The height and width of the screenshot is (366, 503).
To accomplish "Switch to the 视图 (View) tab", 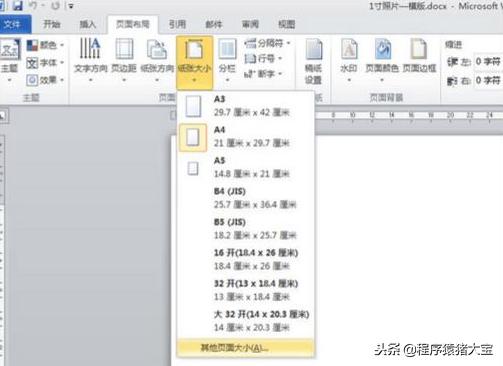I will pyautogui.click(x=286, y=24).
